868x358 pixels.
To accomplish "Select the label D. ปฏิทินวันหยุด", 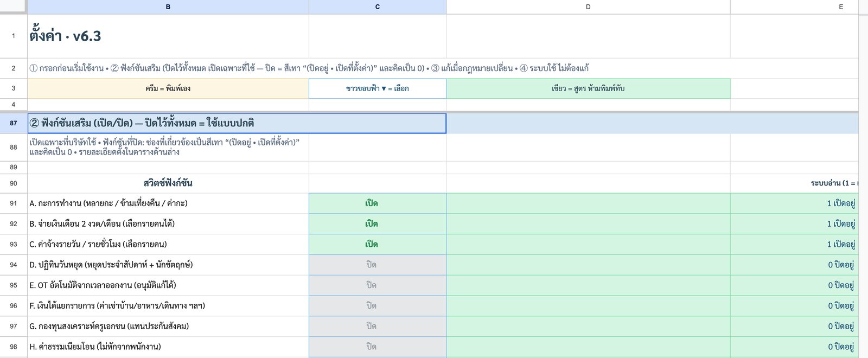I will point(111,265).
